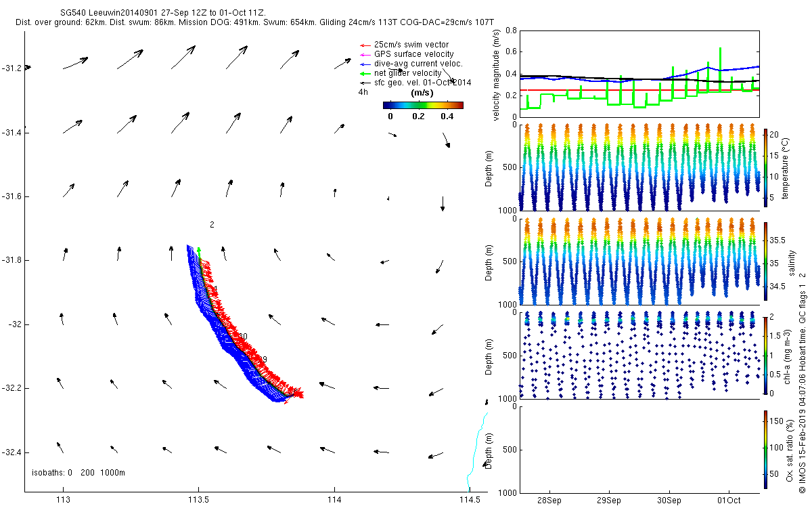The width and height of the screenshot is (812, 508).
Task: Click the 'velocity magnitude (m/s)' axis label
Action: point(496,75)
